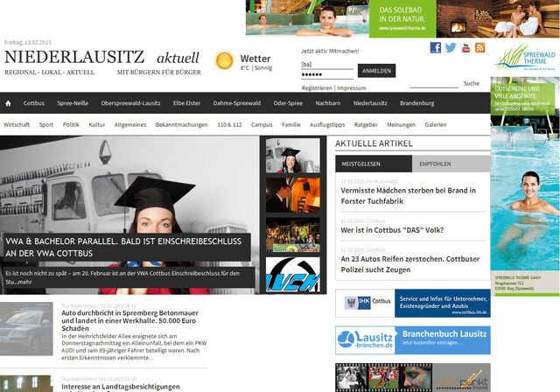Image resolution: width=560 pixels, height=392 pixels.
Task: Open the Twitter bird icon
Action: click(451, 47)
